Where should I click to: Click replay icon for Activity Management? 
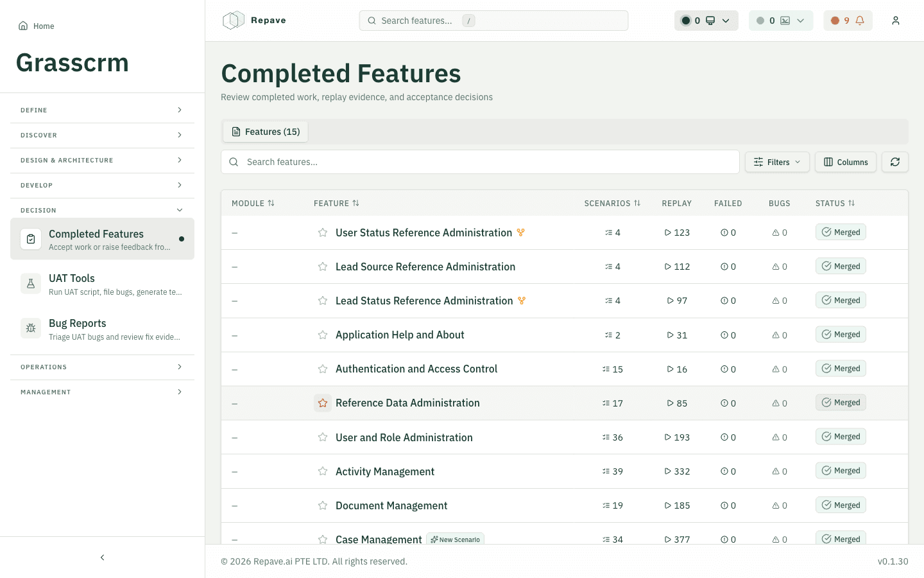(x=667, y=471)
